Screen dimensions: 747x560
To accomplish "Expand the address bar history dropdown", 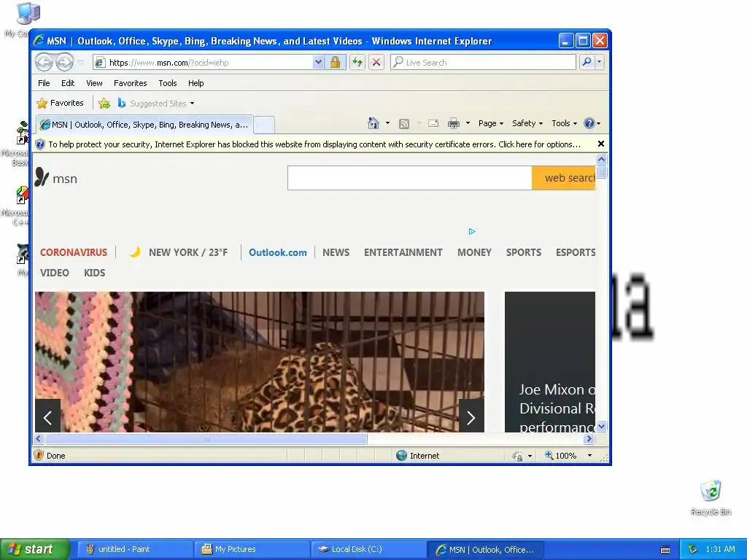I will (318, 63).
